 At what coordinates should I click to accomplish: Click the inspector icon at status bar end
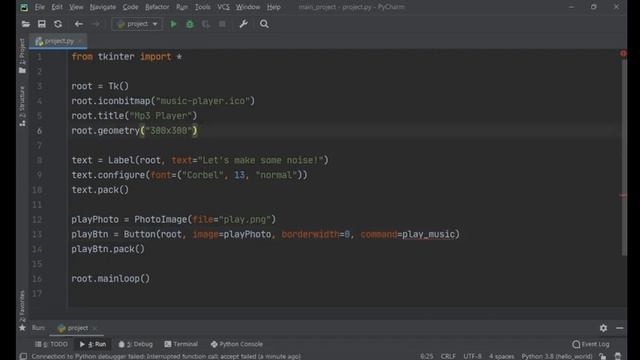point(618,356)
